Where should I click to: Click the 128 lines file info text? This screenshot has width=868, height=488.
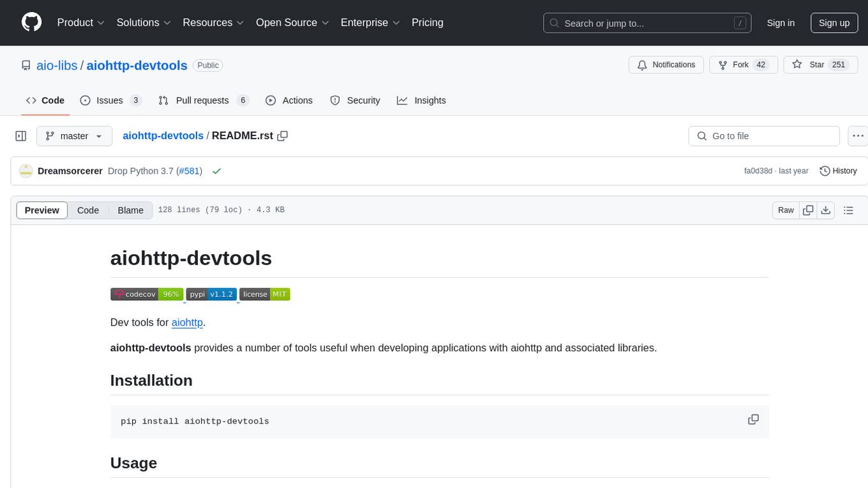pos(221,210)
